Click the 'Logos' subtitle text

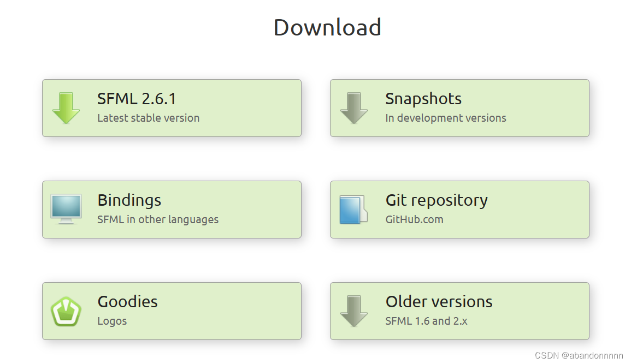[113, 321]
